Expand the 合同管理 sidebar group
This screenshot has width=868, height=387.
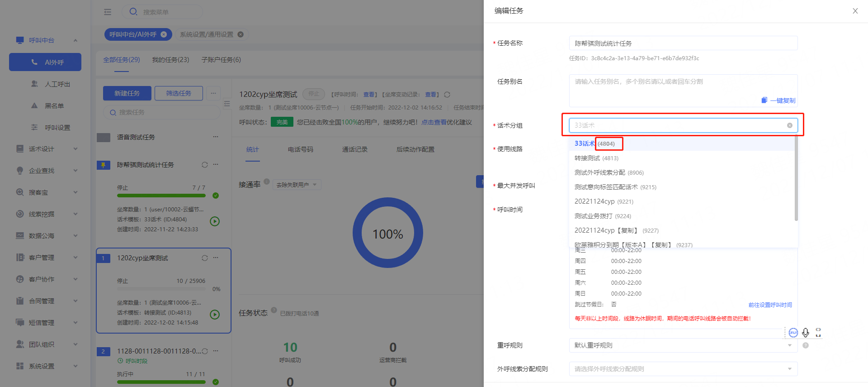click(x=75, y=301)
